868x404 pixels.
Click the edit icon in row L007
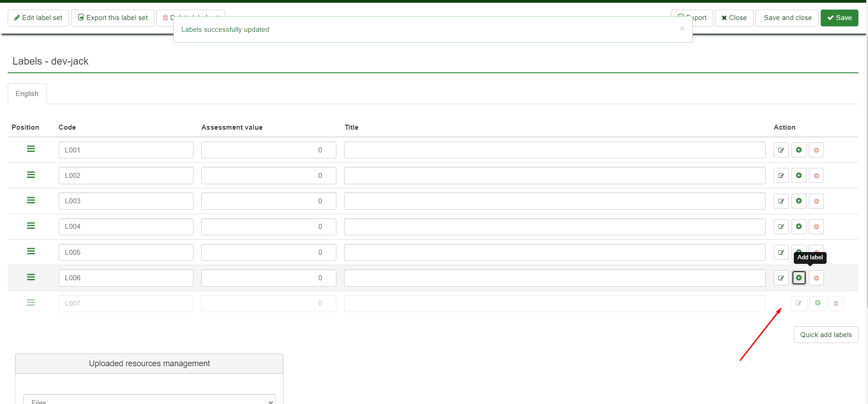pos(799,303)
